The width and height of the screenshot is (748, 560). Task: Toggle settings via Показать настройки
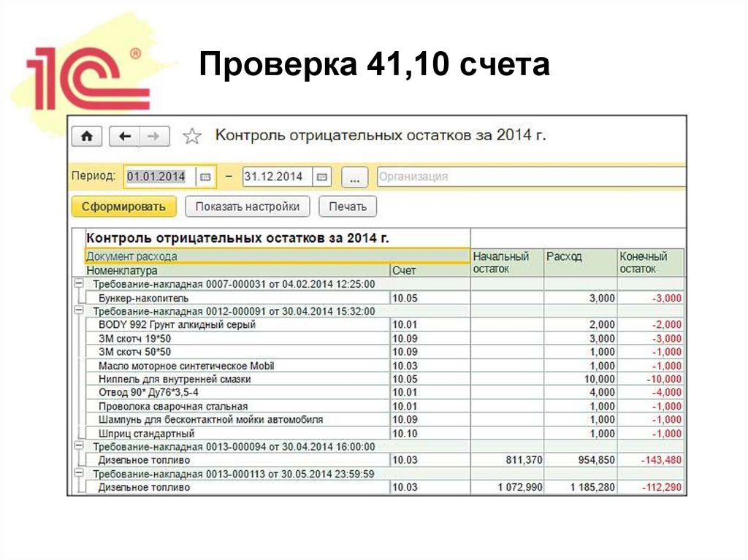point(249,207)
